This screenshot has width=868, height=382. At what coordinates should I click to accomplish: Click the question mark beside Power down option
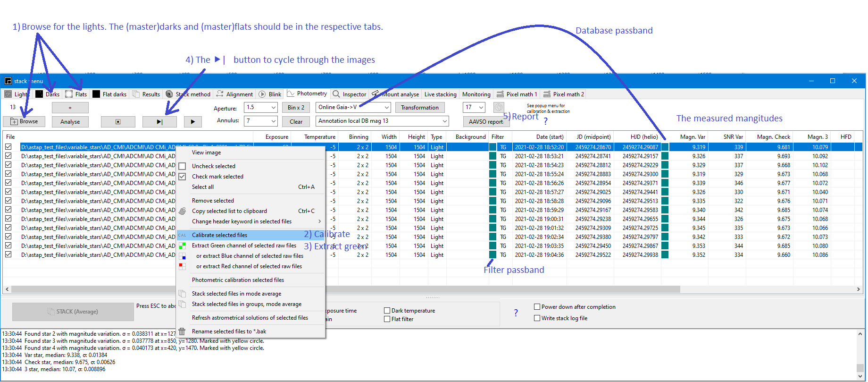[516, 313]
